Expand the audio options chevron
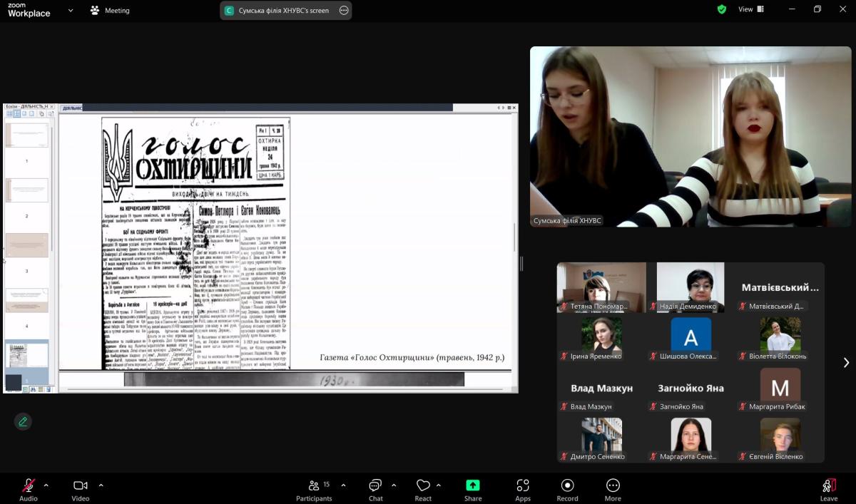The width and height of the screenshot is (856, 504). (46, 485)
